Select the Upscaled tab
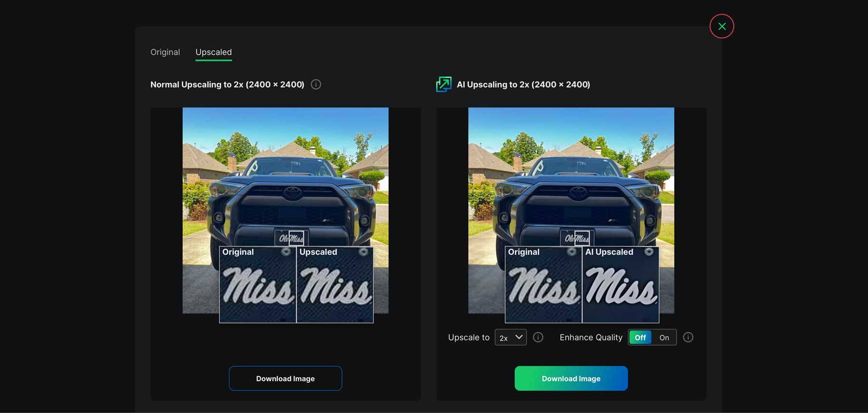 click(214, 52)
